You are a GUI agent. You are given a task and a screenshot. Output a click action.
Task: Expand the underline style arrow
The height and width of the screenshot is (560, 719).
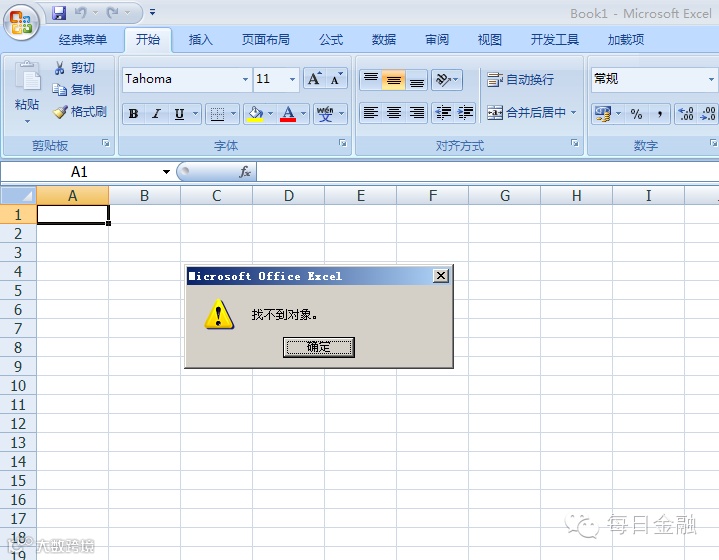[x=195, y=114]
